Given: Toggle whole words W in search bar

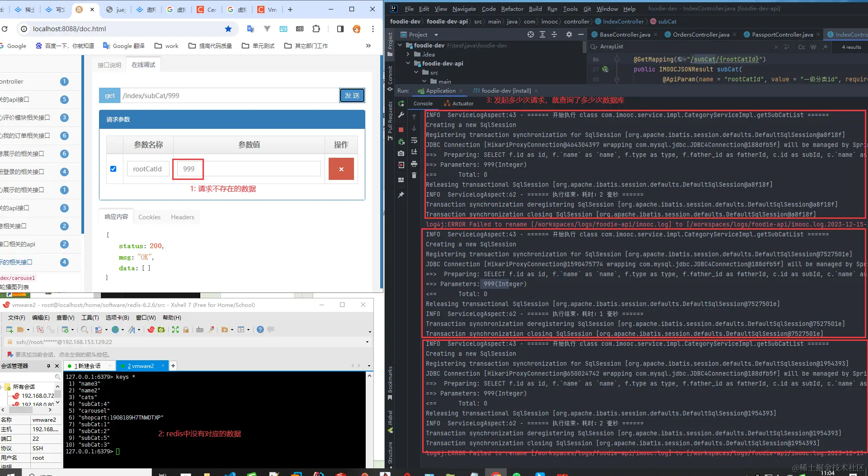Looking at the screenshot, I should (813, 47).
